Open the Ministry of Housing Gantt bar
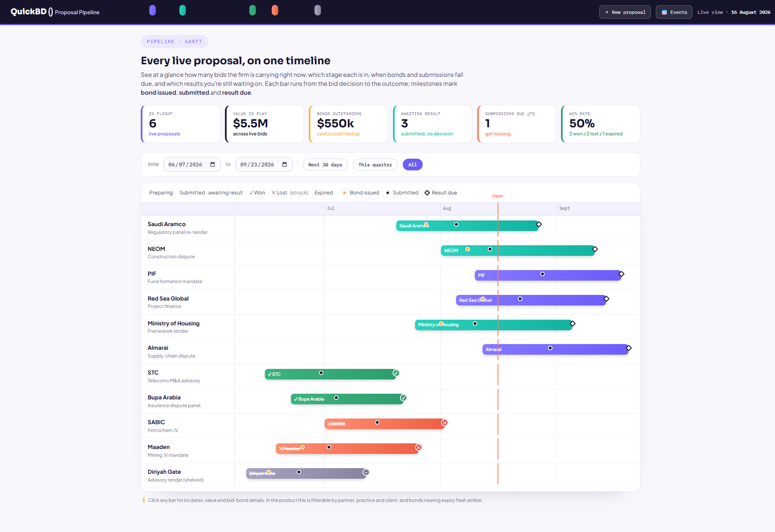This screenshot has width=775, height=532. click(493, 325)
